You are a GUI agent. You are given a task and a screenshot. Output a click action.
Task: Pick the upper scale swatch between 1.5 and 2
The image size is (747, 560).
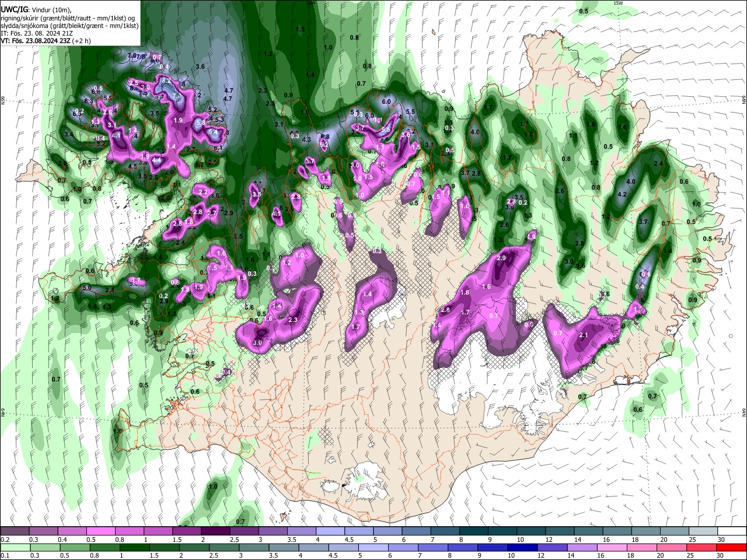tap(187, 531)
